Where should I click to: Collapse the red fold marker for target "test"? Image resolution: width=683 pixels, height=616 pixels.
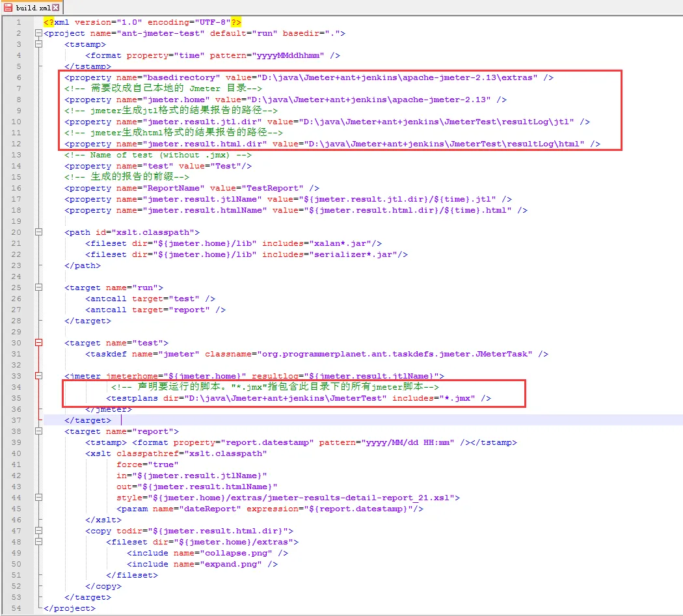pyautogui.click(x=39, y=343)
